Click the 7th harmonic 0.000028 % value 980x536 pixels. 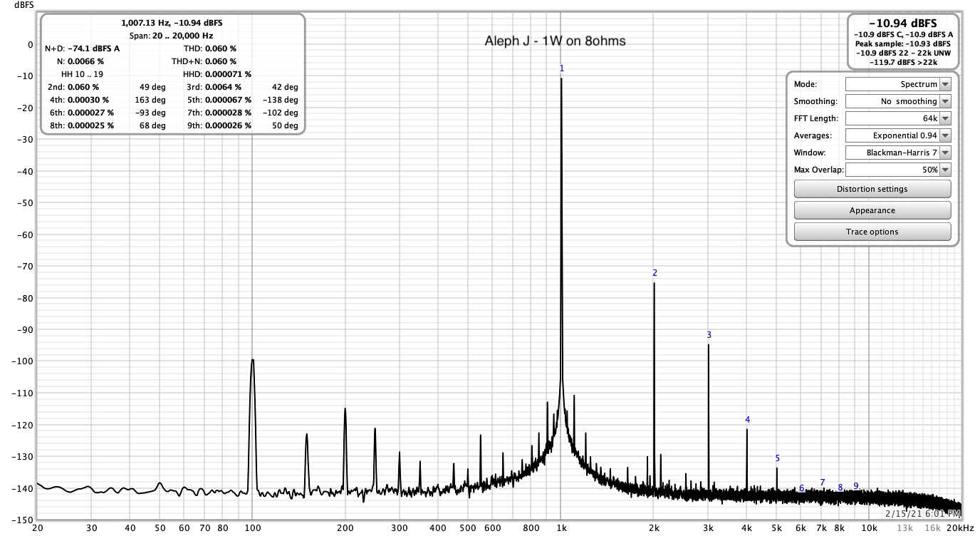tap(228, 113)
